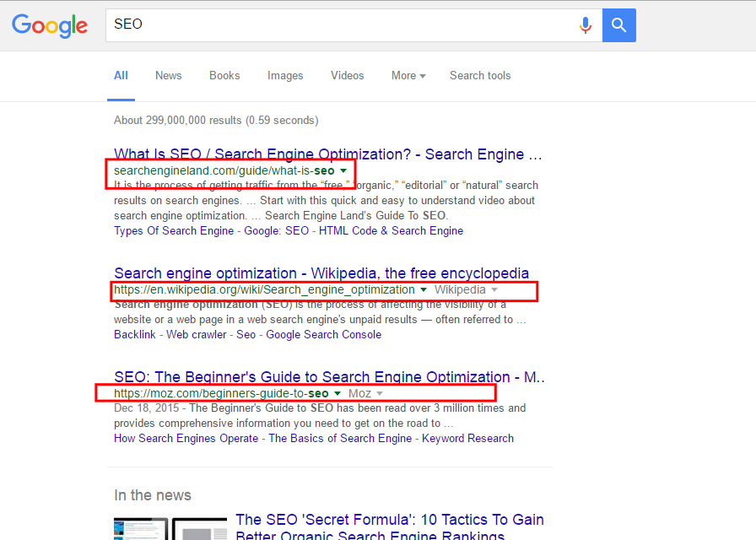Expand the green arrow next to the searchengineland.com URL
756x540 pixels.
point(343,170)
